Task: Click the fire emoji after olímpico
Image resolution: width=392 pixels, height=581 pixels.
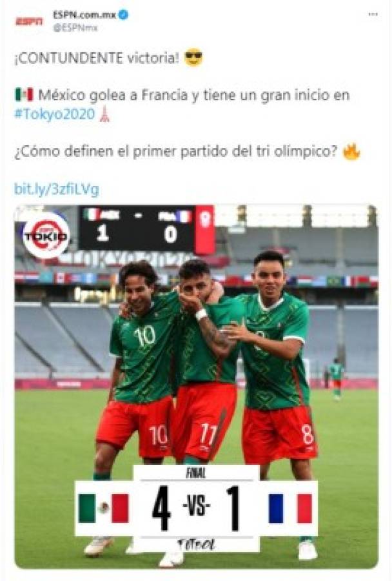Action: pos(351,151)
